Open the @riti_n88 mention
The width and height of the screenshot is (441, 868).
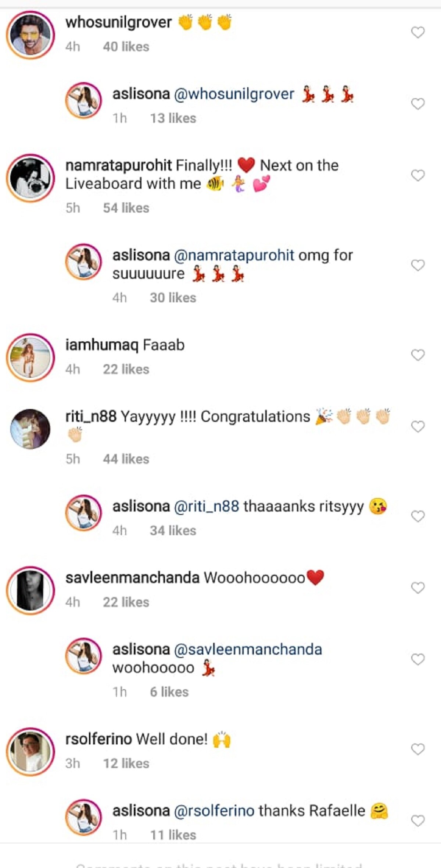[x=206, y=506]
